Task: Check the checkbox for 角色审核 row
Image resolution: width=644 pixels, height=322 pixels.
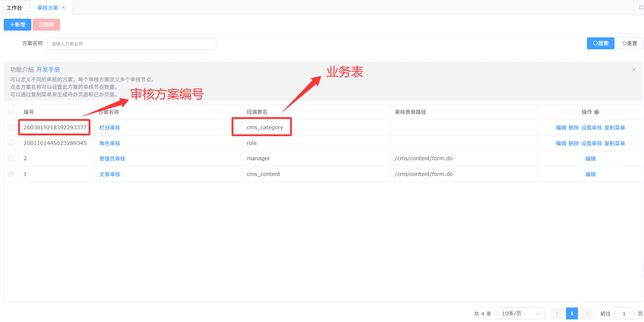Action: coord(11,143)
